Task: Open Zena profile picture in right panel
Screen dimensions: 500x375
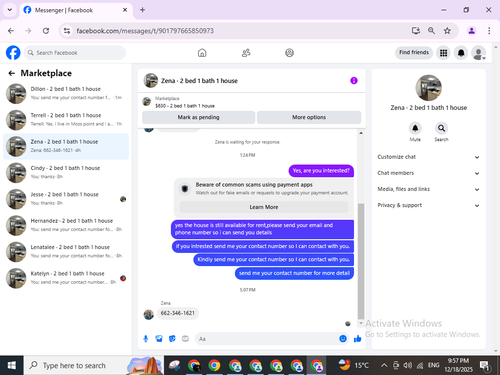Action: [x=429, y=88]
